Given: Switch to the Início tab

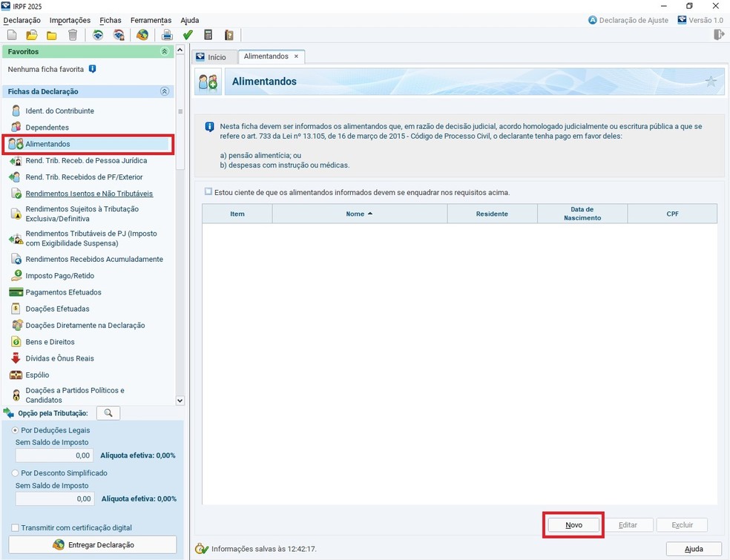Looking at the screenshot, I should click(211, 57).
